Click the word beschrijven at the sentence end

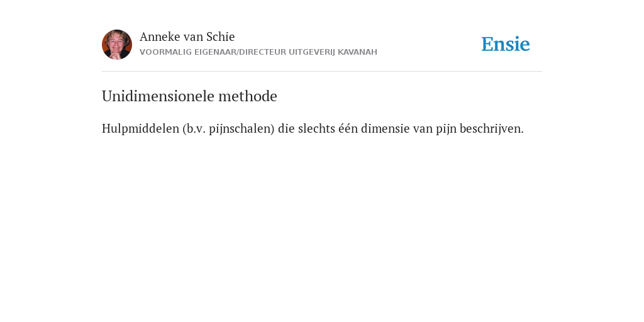click(490, 128)
